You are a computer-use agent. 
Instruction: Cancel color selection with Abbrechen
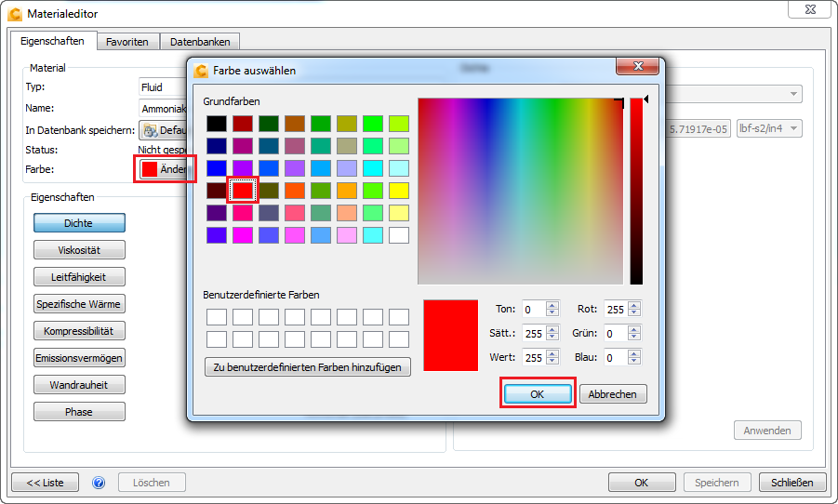coord(613,394)
